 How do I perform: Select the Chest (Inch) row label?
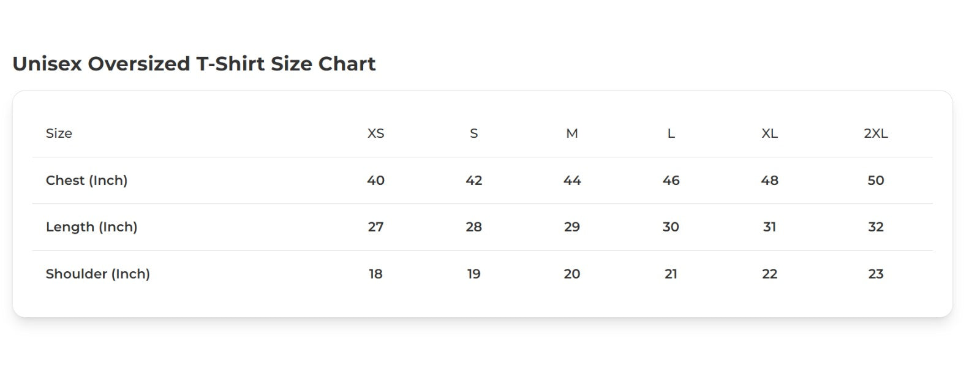(x=86, y=181)
